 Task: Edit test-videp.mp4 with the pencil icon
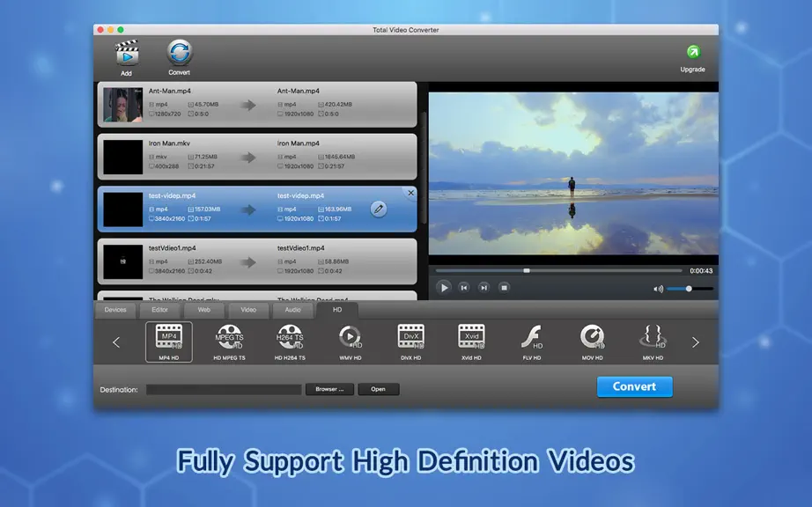click(379, 209)
